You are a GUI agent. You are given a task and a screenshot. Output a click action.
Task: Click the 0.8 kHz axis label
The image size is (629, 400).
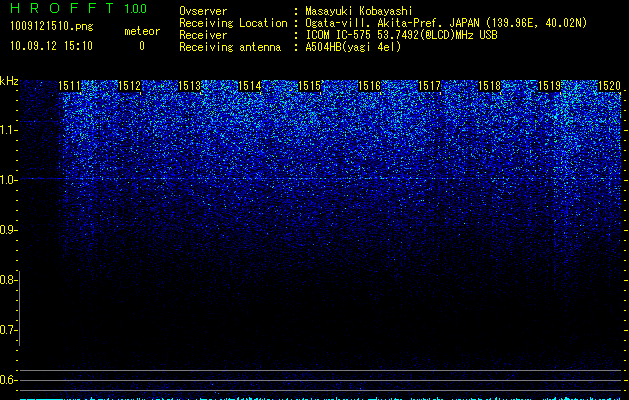click(x=8, y=280)
